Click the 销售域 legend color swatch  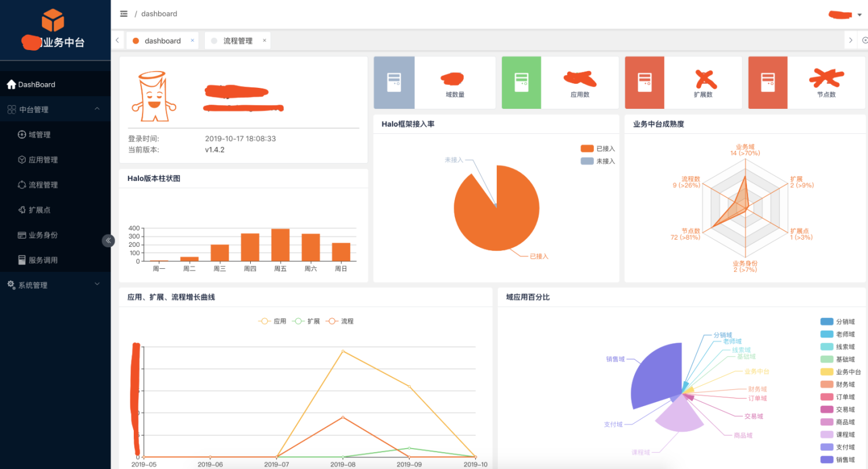click(x=826, y=460)
